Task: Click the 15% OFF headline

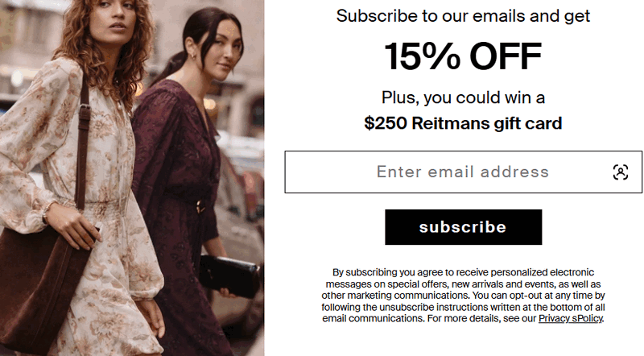Action: [463, 56]
